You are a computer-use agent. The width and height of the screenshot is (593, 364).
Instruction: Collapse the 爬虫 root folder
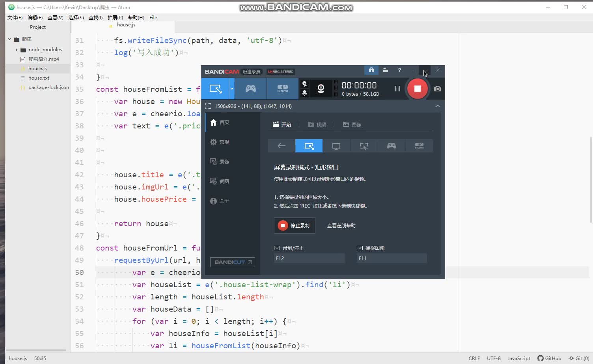pos(9,39)
